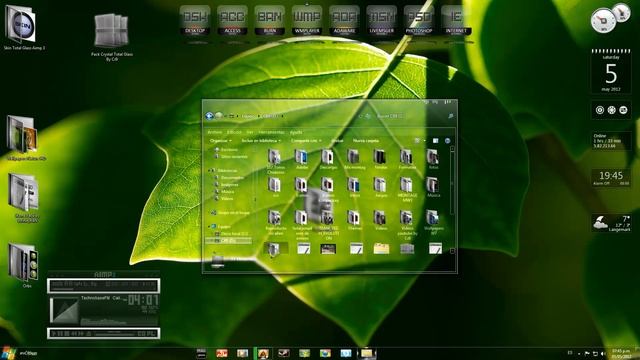Viewport: 640px width, 360px height.
Task: Launch the DESKTOP dock shortcut
Action: [195, 20]
